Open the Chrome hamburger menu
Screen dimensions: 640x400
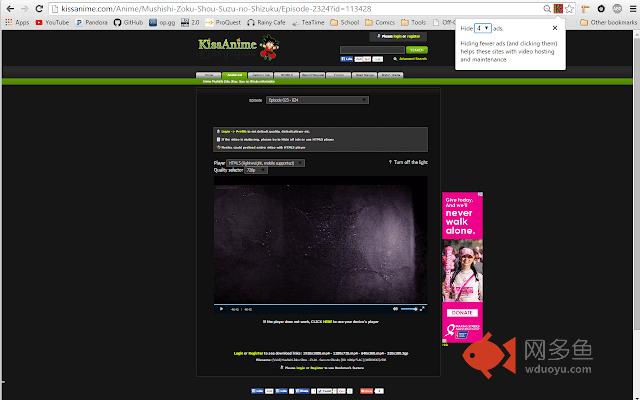[x=633, y=9]
